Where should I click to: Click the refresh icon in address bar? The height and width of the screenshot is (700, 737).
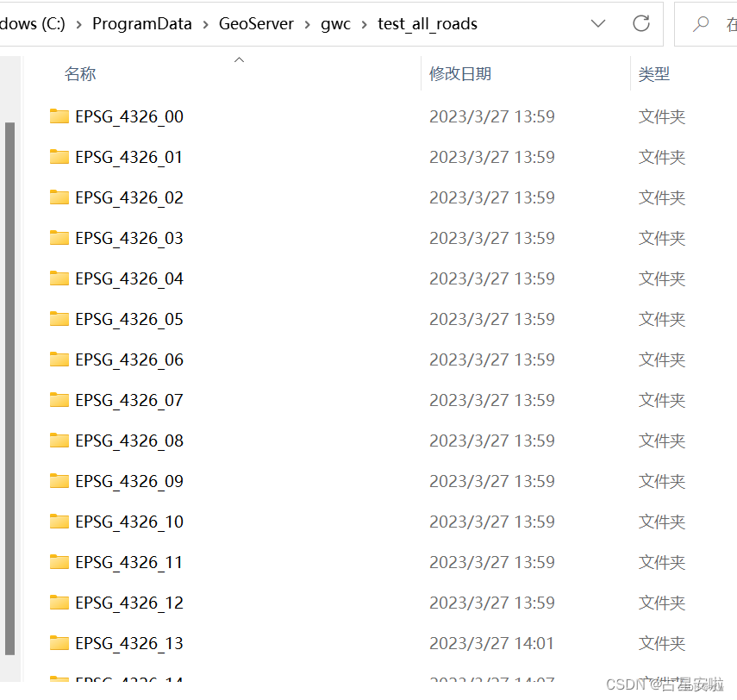[x=641, y=23]
